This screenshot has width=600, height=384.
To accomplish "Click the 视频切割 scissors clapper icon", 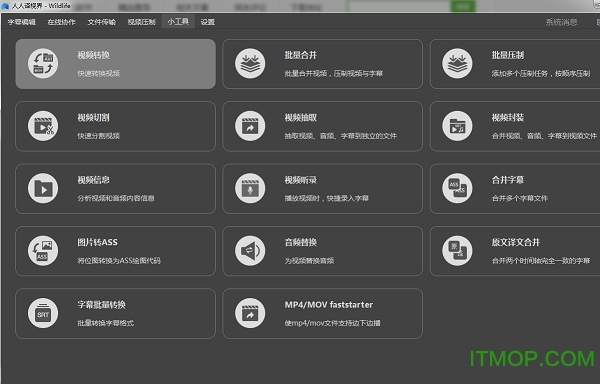I will pyautogui.click(x=43, y=126).
